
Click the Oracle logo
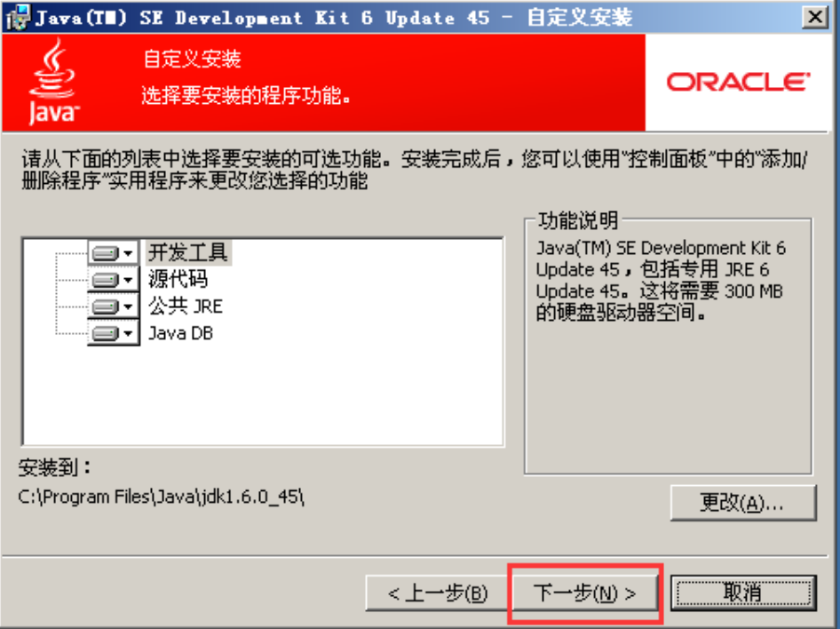click(738, 82)
